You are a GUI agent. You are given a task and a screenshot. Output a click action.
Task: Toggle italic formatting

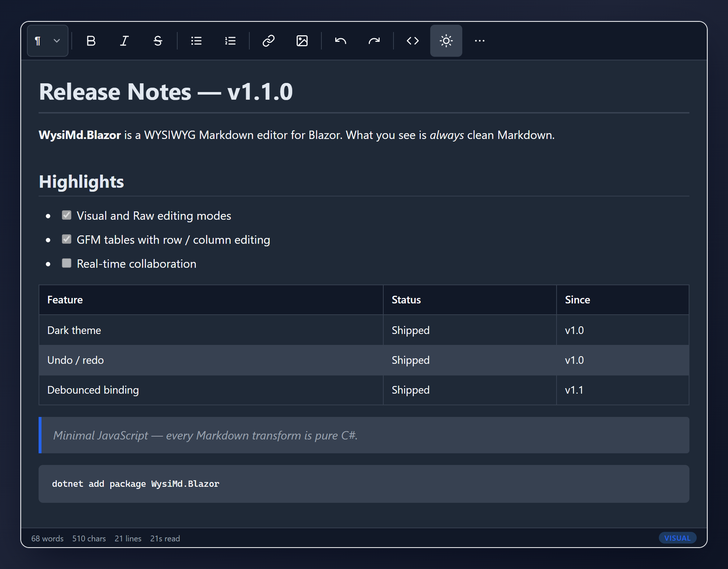tap(124, 41)
